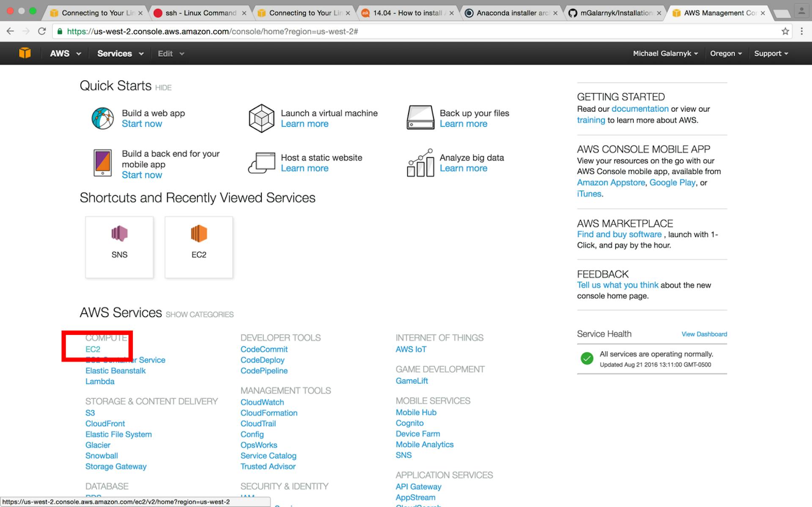
Task: Click the View Dashboard link
Action: pyautogui.click(x=703, y=334)
